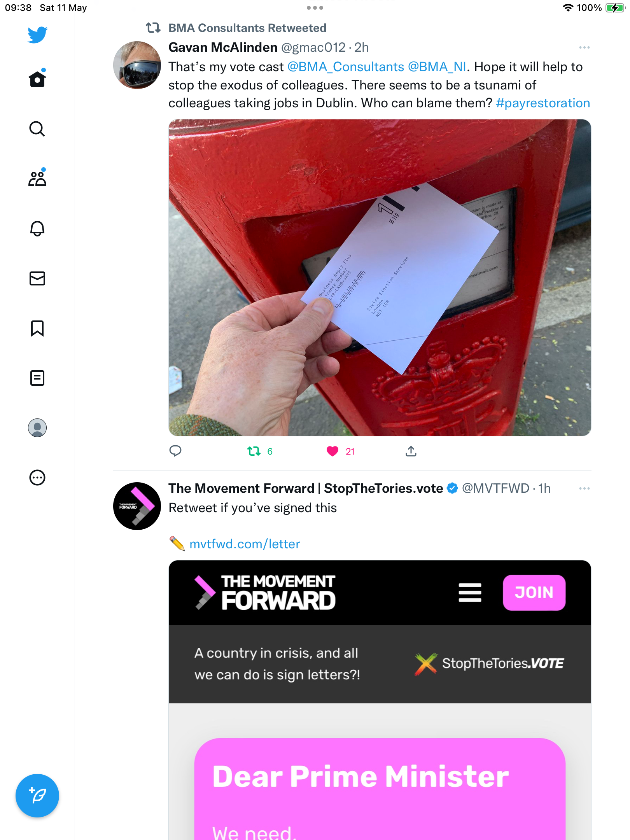Open Messages envelope icon
The image size is (630, 840).
[x=37, y=278]
